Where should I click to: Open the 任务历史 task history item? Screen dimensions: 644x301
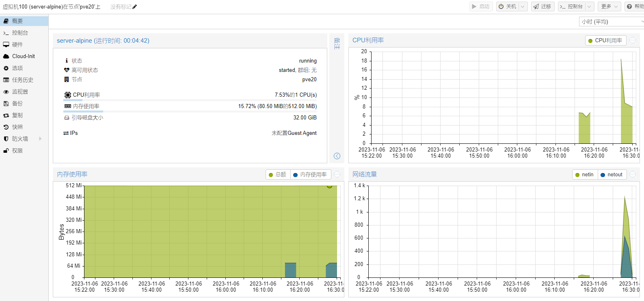(24, 80)
